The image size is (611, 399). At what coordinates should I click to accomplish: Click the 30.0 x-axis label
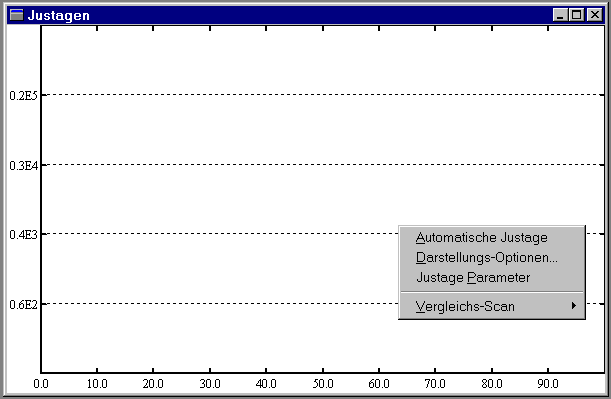(x=210, y=384)
